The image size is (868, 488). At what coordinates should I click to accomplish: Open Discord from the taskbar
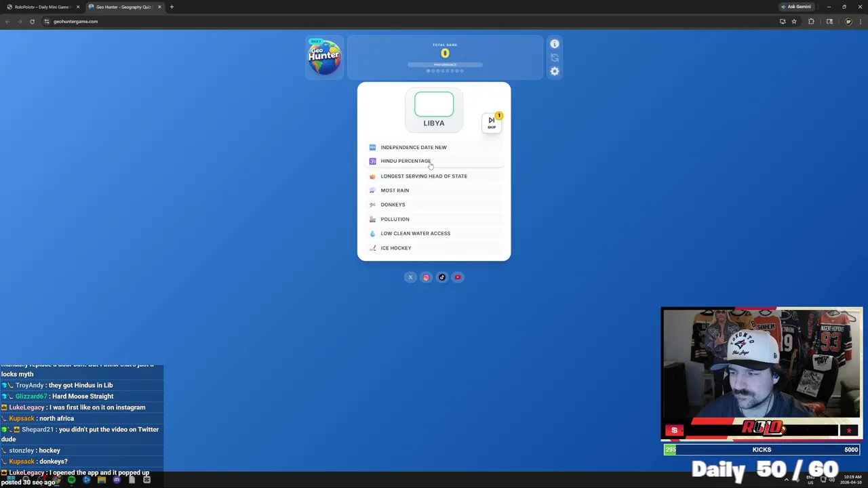point(117,480)
